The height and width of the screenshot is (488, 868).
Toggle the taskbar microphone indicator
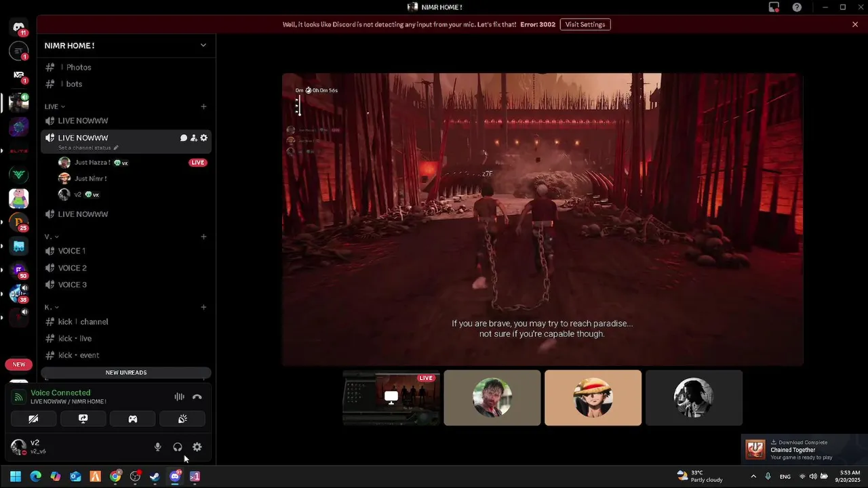click(768, 476)
